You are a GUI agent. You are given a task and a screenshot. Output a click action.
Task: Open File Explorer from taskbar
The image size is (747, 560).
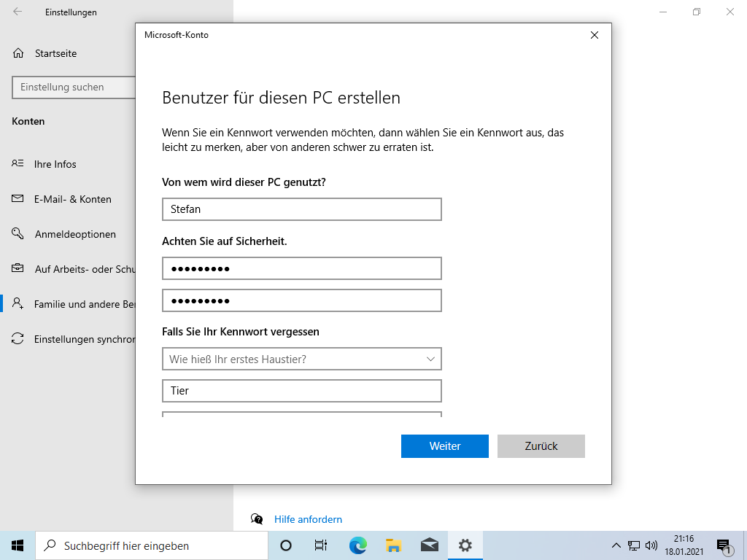click(393, 545)
